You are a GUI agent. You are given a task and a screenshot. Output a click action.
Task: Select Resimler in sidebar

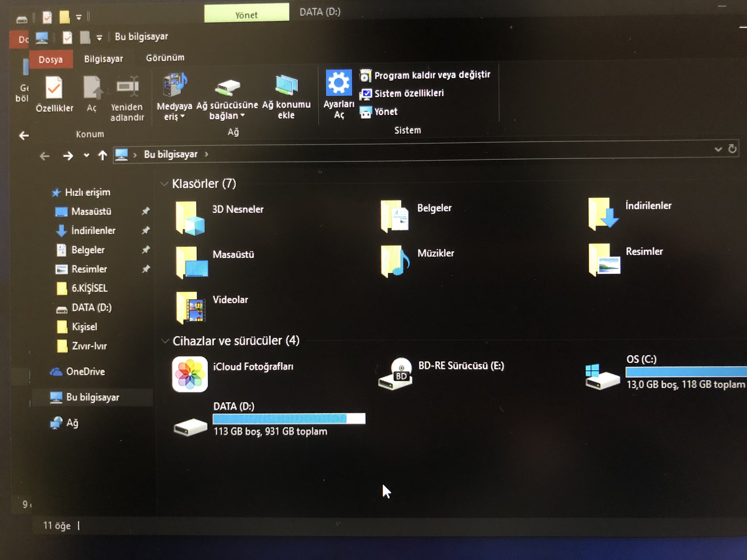[81, 269]
